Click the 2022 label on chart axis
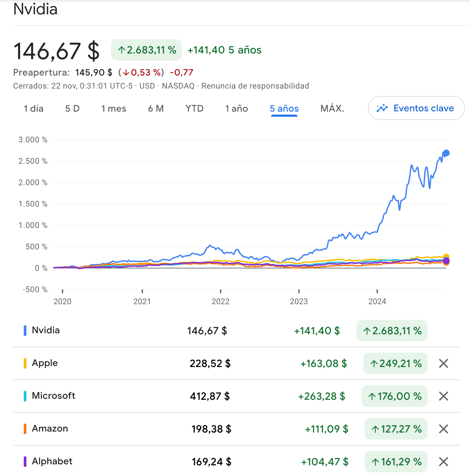The image size is (470, 476). coord(221,302)
